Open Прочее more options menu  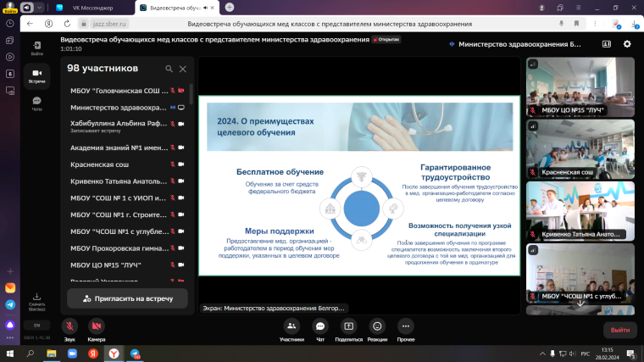click(x=406, y=326)
